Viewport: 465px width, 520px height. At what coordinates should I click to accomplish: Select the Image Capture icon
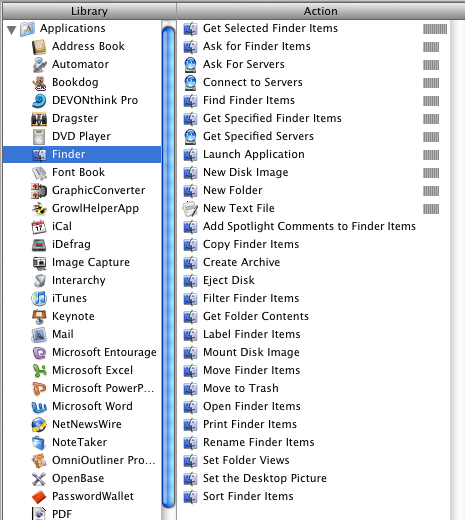[x=39, y=263]
